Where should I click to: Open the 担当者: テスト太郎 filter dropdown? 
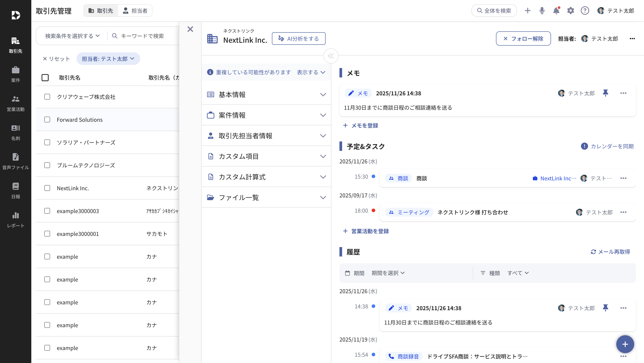tap(108, 59)
